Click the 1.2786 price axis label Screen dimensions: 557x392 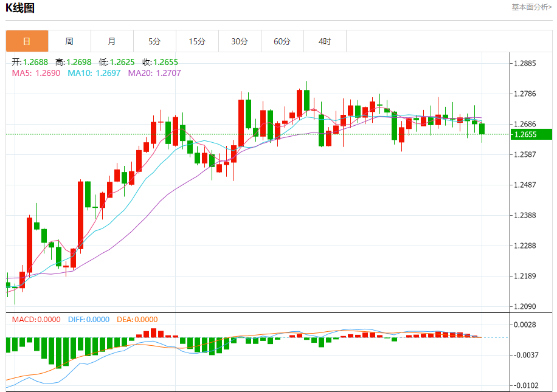(525, 94)
